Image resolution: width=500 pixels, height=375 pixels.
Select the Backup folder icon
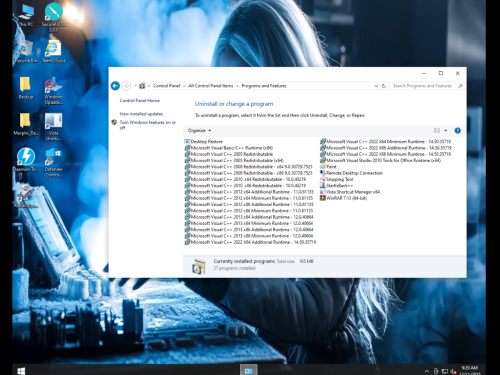tap(25, 88)
